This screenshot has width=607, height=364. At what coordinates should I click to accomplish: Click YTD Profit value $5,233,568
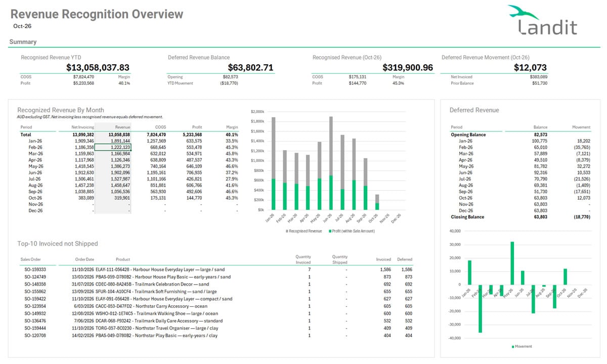coord(83,83)
